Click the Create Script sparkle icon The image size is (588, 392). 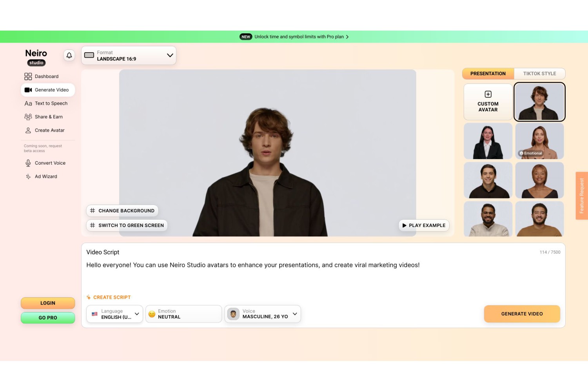coord(89,297)
